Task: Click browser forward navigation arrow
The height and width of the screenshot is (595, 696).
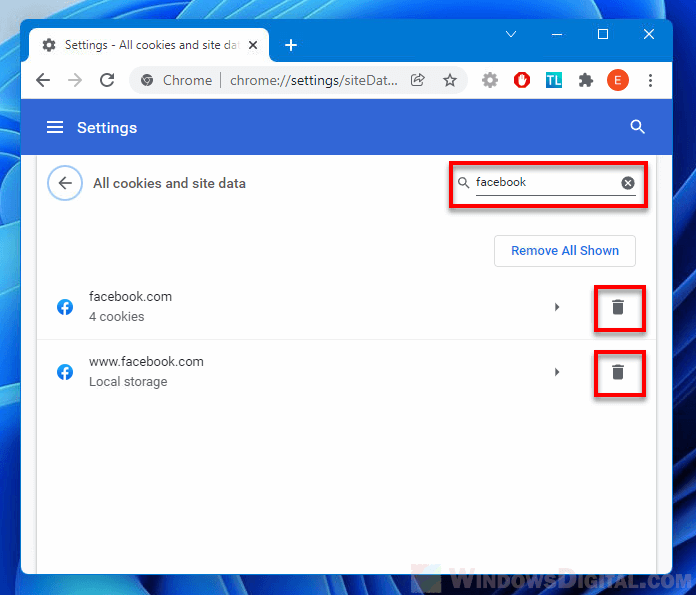Action: click(x=75, y=80)
